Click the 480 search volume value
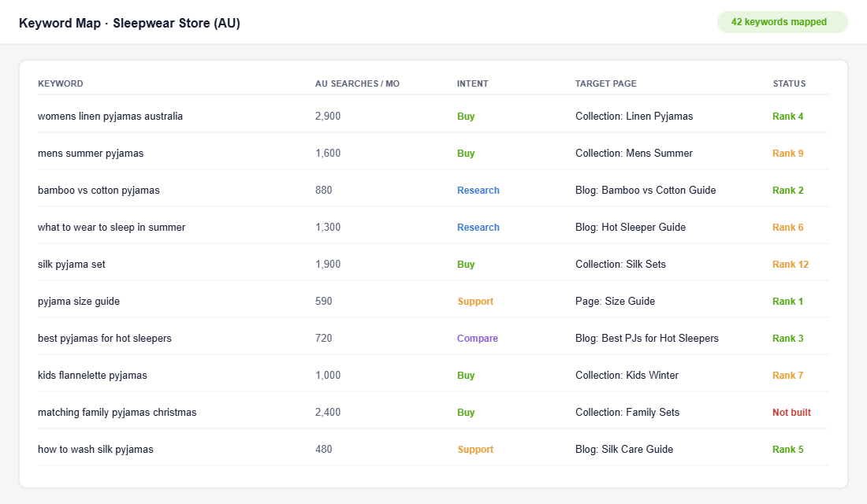867x504 pixels. (x=323, y=450)
